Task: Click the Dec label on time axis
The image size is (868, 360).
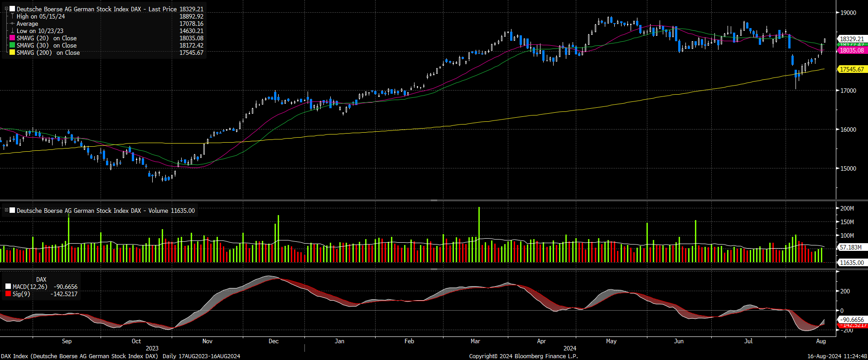Action: [274, 341]
